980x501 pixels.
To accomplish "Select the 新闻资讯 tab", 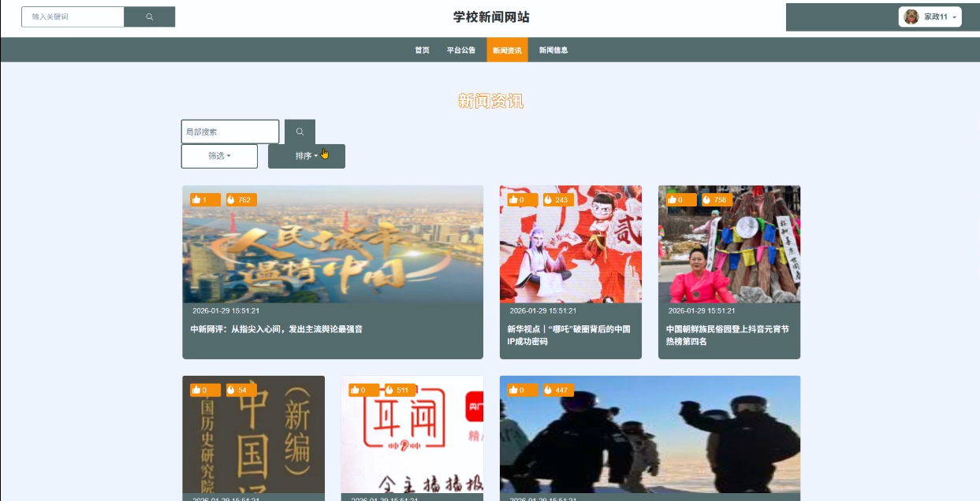I will (507, 50).
